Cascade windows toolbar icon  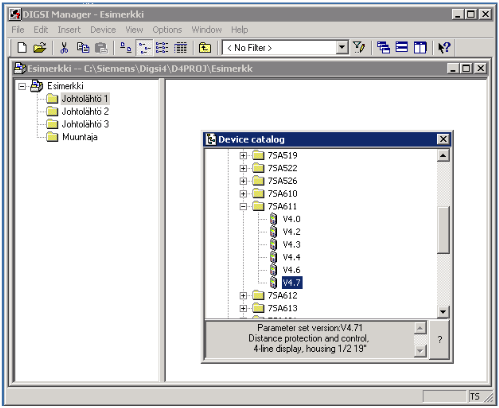384,48
